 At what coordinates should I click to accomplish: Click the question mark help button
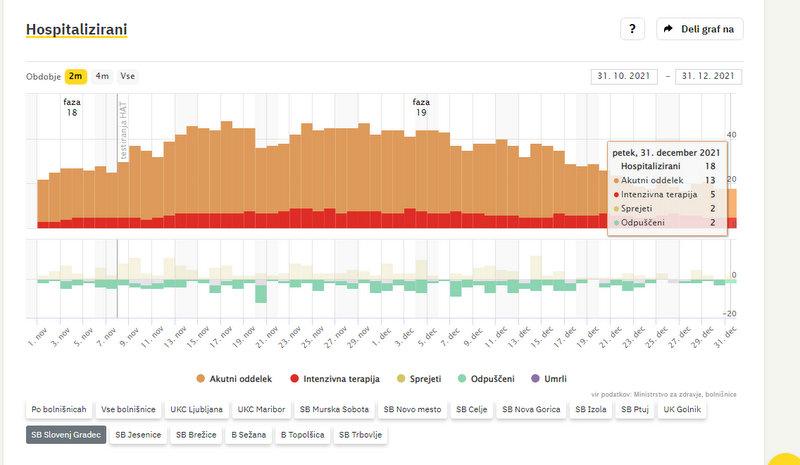pos(632,29)
